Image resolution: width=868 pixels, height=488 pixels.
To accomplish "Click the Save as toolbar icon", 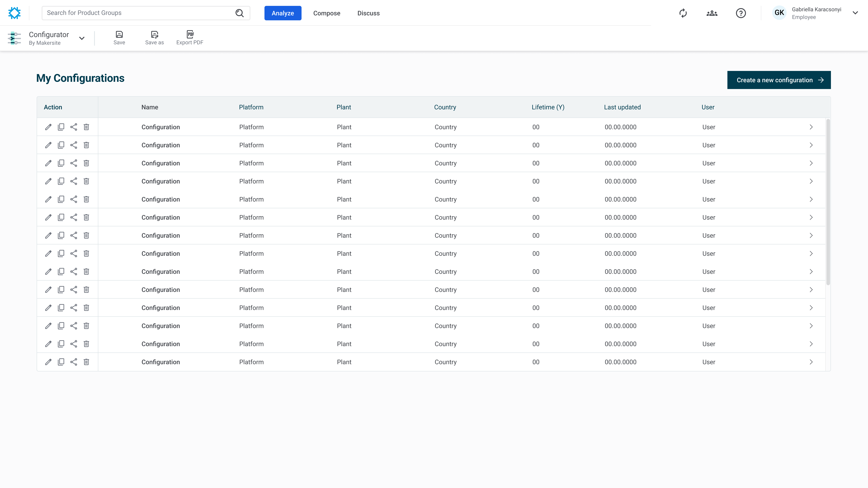I will coord(154,38).
